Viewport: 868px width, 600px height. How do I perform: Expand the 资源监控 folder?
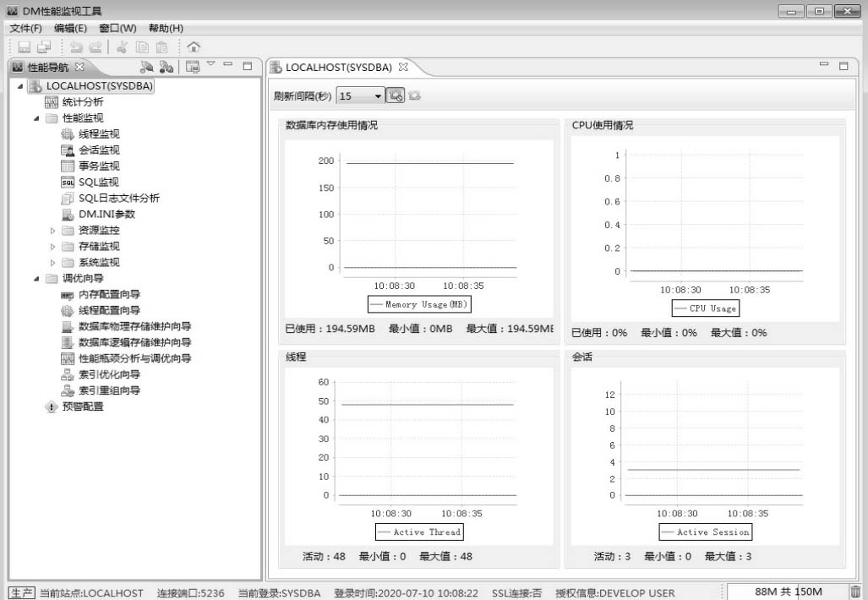pos(52,231)
